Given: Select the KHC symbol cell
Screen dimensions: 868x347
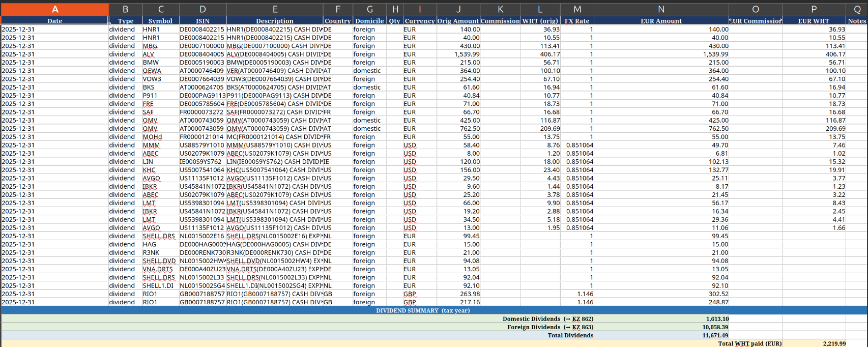Looking at the screenshot, I should [x=161, y=170].
